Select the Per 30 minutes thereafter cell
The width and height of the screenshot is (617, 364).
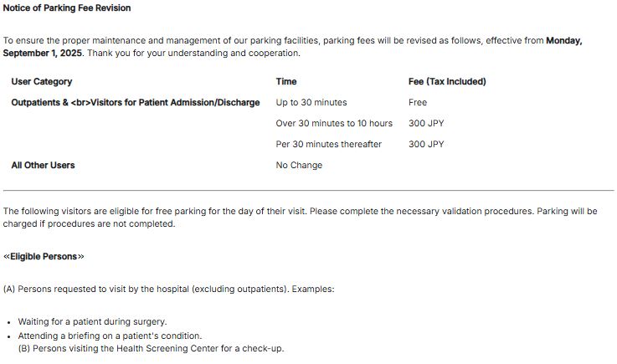[x=328, y=144]
